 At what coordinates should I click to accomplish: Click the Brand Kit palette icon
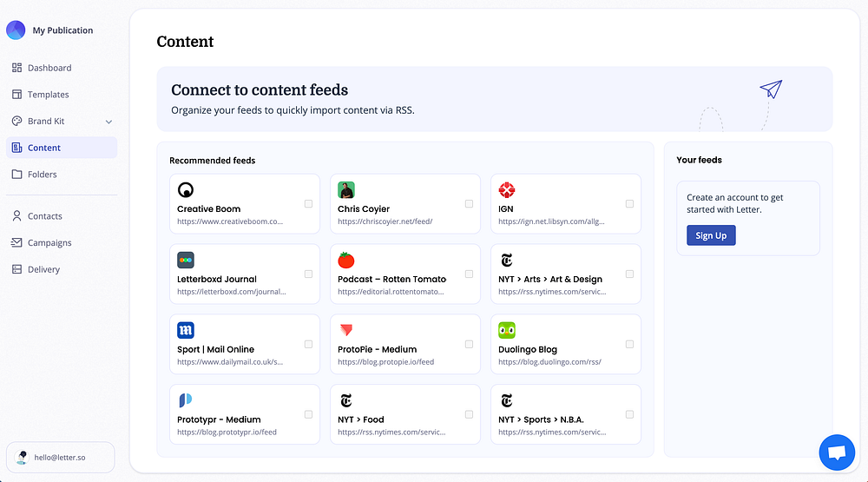(x=17, y=122)
